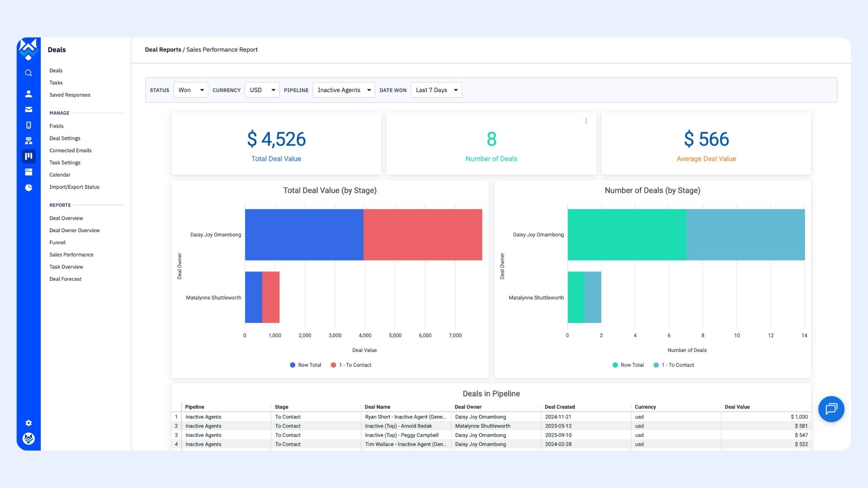
Task: Toggle the 1 - To Contact legend item
Action: 351,365
